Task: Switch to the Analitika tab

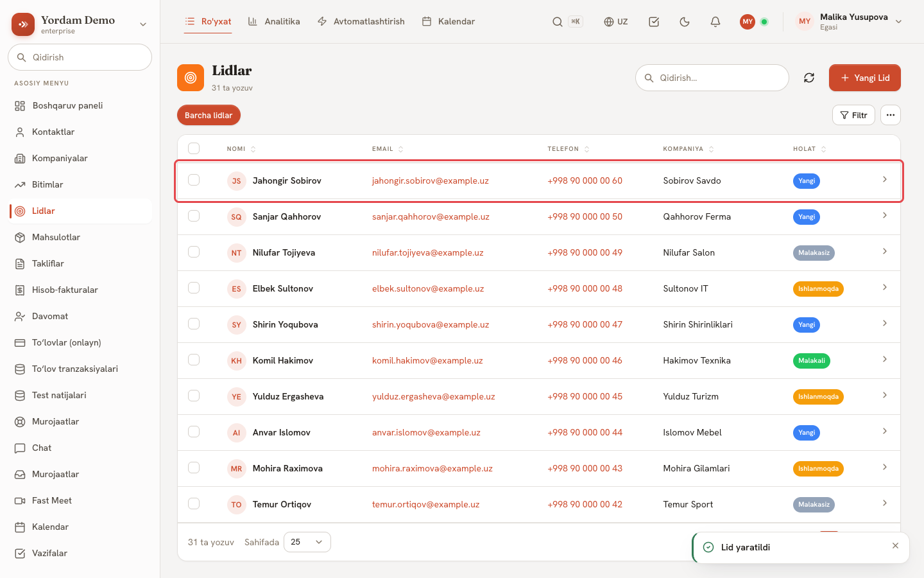Action: [274, 22]
